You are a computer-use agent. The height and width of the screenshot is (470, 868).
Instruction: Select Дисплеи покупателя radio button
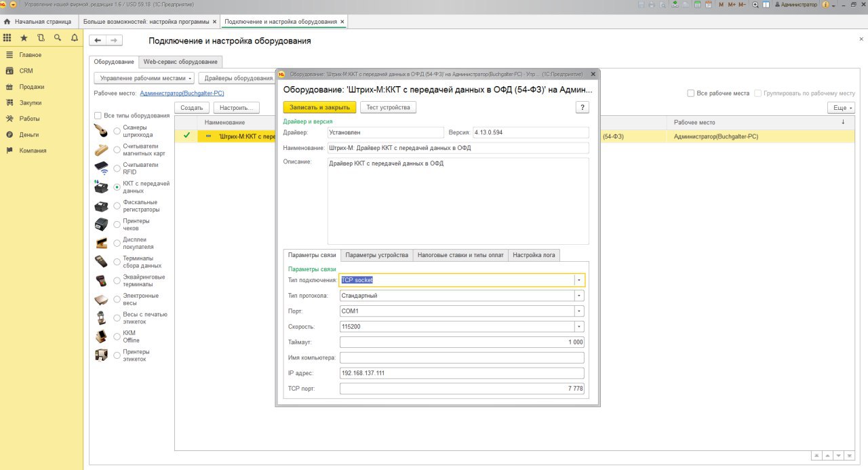117,243
